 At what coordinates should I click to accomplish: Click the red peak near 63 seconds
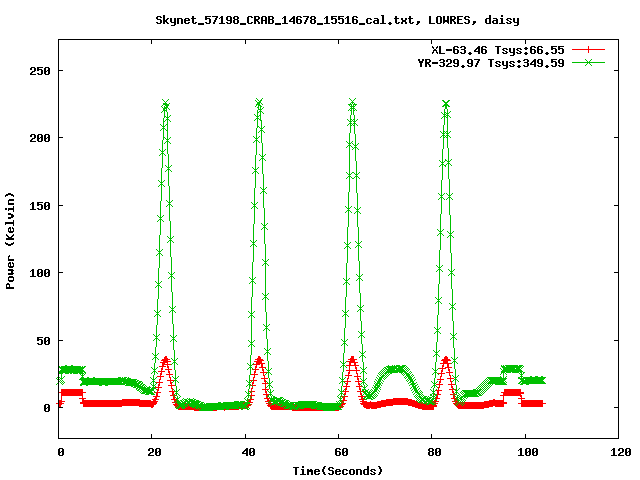pyautogui.click(x=352, y=360)
